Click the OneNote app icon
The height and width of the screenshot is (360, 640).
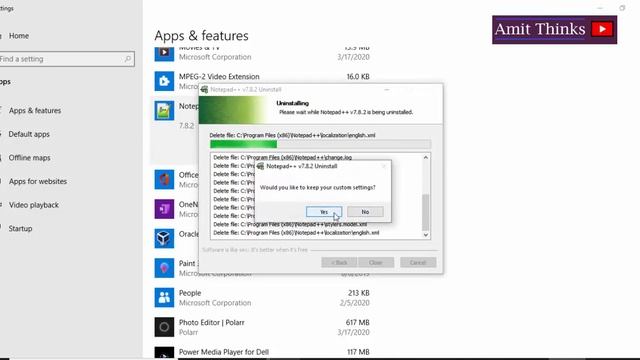(164, 209)
